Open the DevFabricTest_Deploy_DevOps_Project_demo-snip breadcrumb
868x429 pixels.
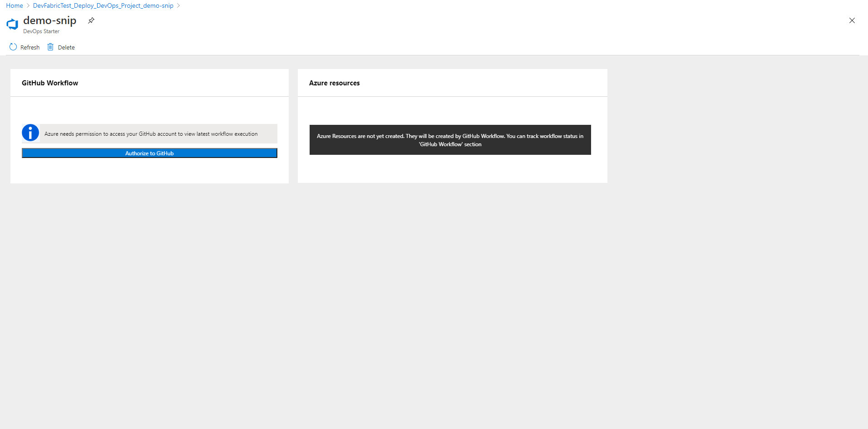[x=103, y=5]
